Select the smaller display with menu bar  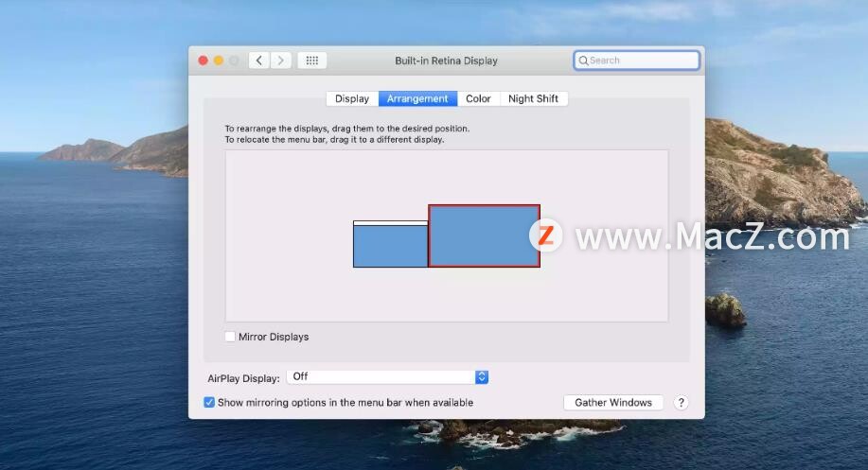point(391,244)
